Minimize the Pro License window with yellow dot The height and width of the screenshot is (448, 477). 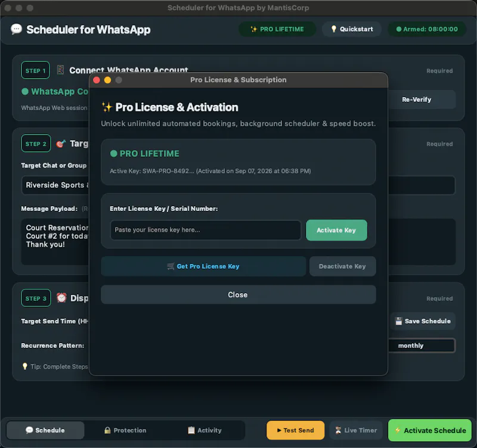108,80
